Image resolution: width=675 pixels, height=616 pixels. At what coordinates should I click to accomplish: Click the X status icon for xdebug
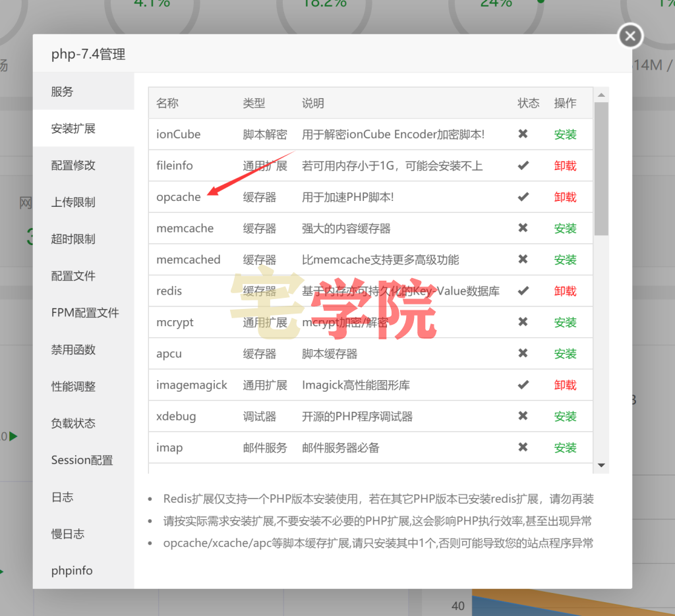click(x=523, y=416)
